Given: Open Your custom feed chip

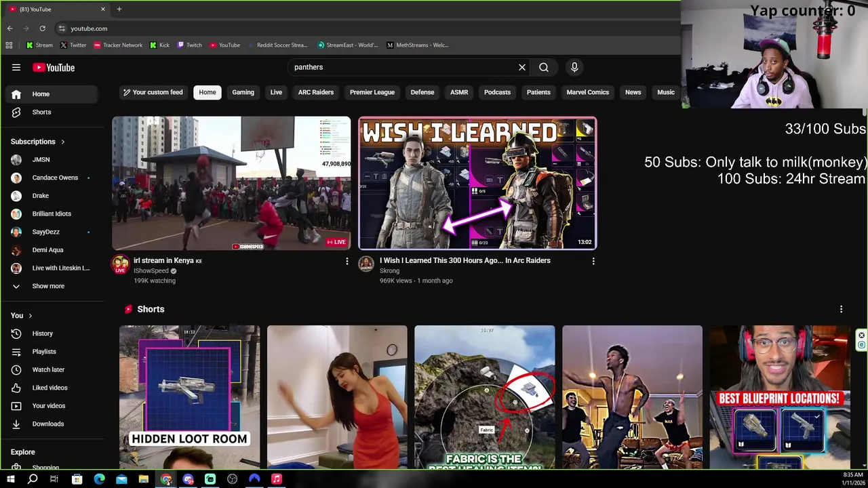Looking at the screenshot, I should pos(153,92).
